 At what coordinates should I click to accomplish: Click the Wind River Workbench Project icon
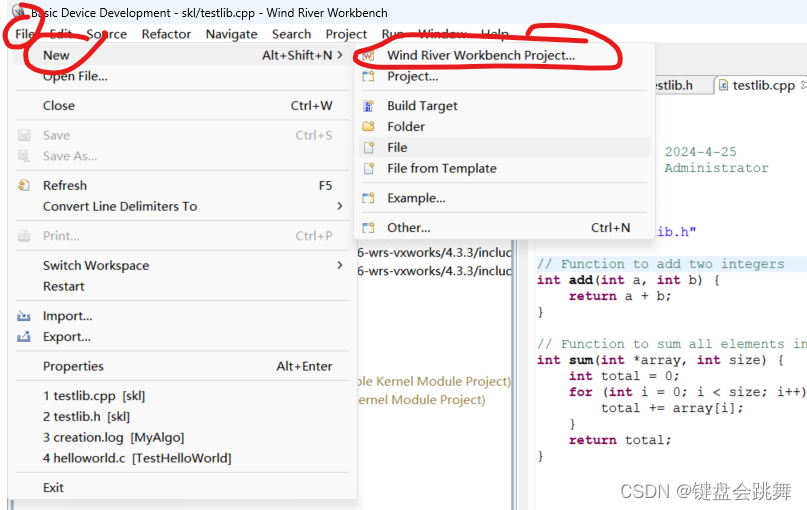[369, 56]
